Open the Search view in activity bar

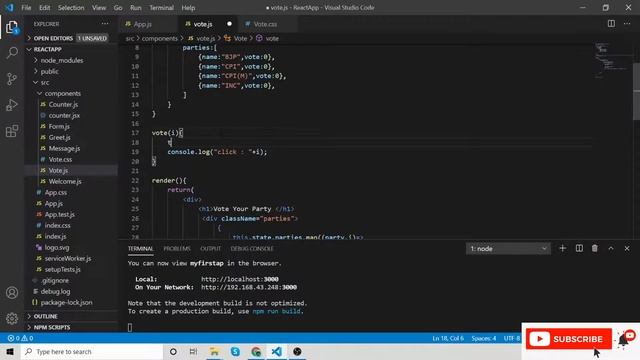coord(12,53)
